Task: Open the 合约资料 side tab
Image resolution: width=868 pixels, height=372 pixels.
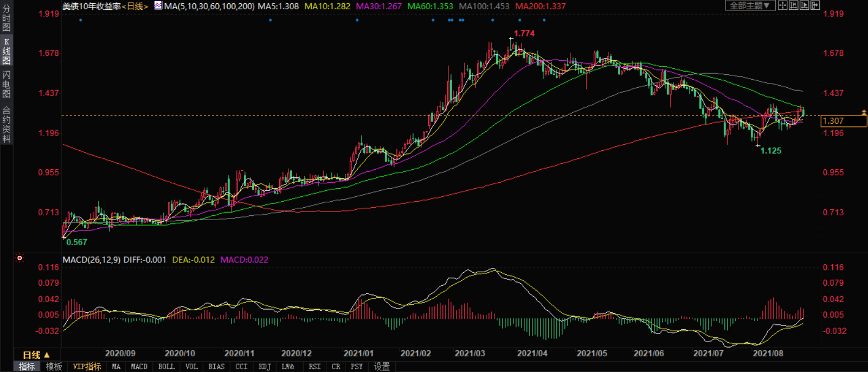Action: point(7,125)
